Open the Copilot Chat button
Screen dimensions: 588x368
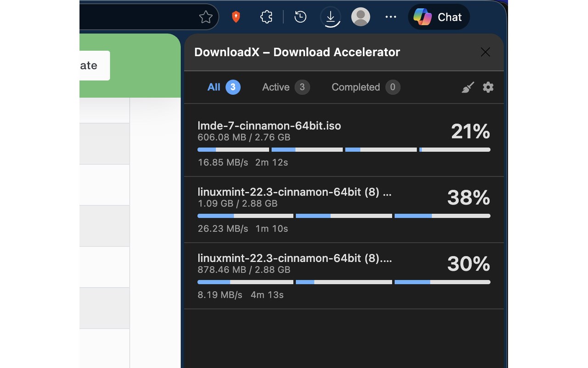click(439, 17)
